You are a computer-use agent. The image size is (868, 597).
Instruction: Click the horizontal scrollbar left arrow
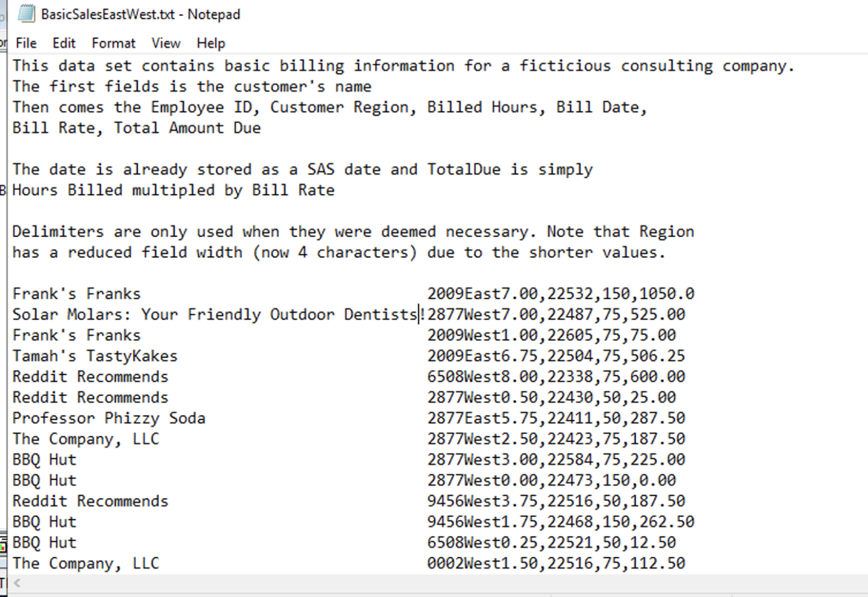(17, 583)
